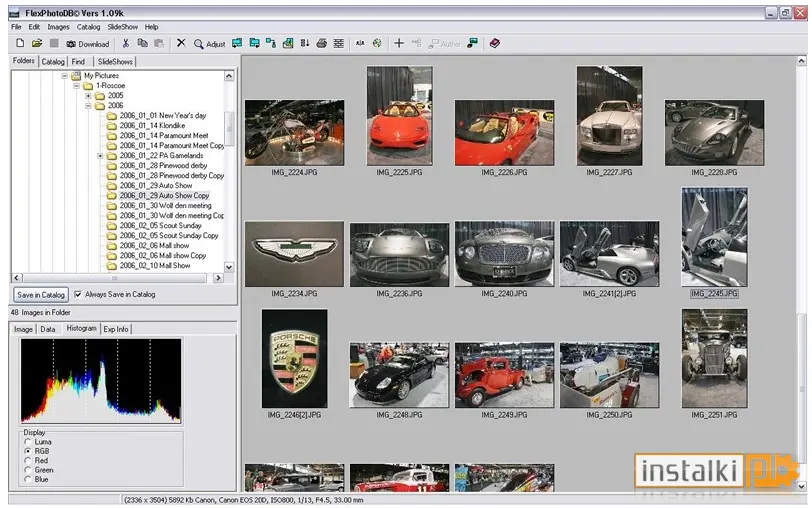Screen dimensions: 812x508
Task: Switch to the Find tab
Action: click(x=78, y=62)
